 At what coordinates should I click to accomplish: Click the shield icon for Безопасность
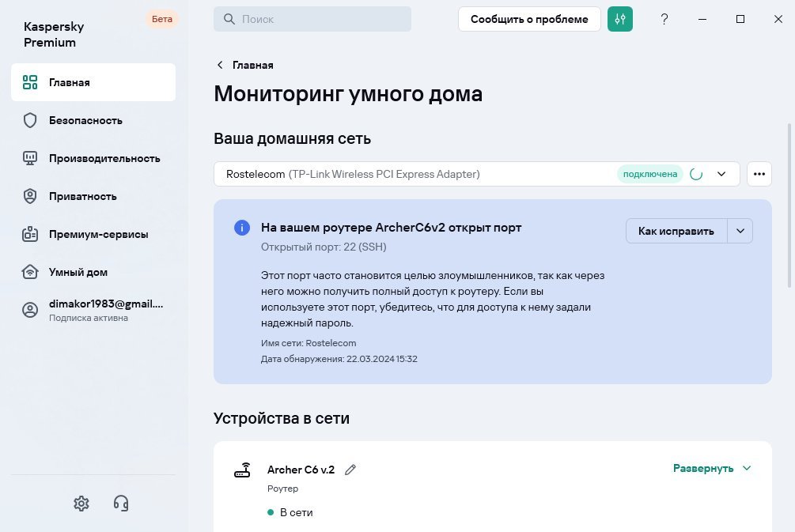(30, 120)
